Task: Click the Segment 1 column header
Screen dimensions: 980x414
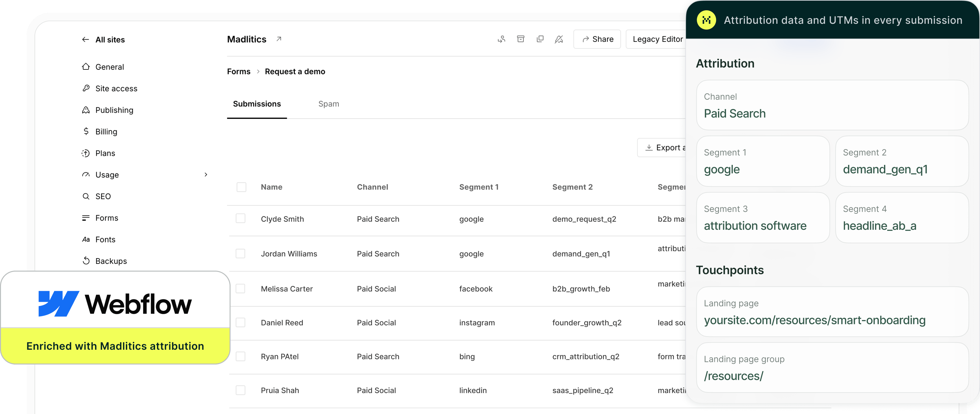Action: point(478,187)
